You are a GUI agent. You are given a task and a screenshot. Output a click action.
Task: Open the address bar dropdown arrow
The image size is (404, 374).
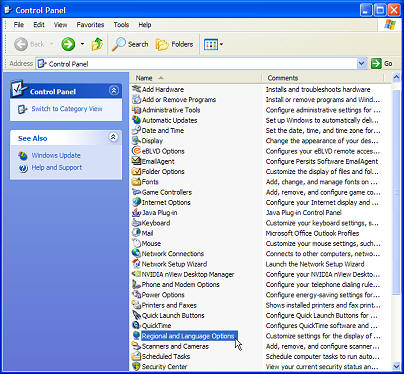click(361, 63)
